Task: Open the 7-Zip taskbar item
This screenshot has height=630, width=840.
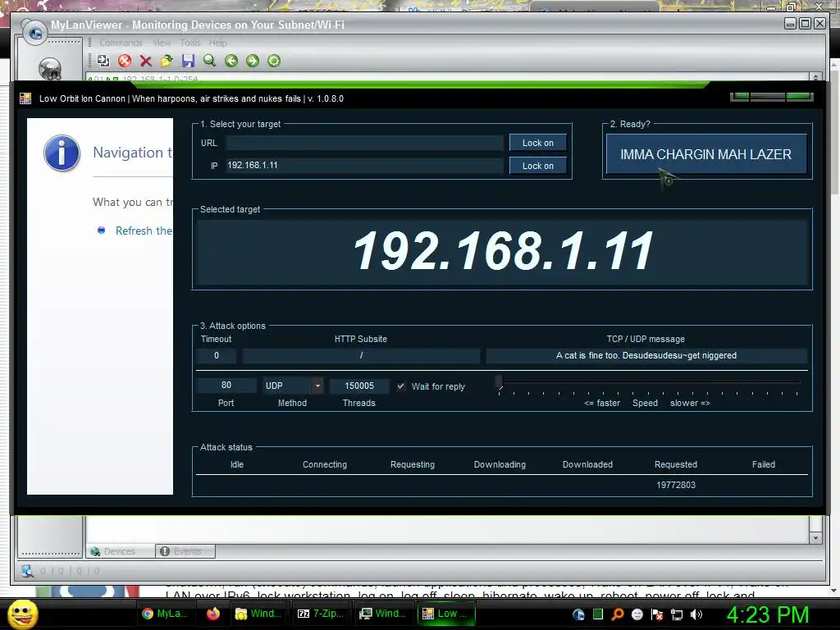Action: [x=321, y=614]
